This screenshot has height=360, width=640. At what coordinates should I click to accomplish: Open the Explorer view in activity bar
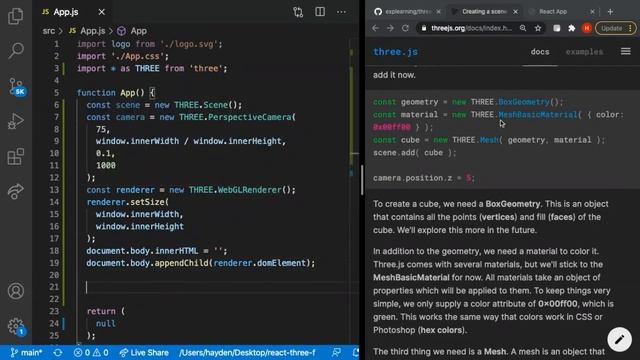pyautogui.click(x=16, y=16)
